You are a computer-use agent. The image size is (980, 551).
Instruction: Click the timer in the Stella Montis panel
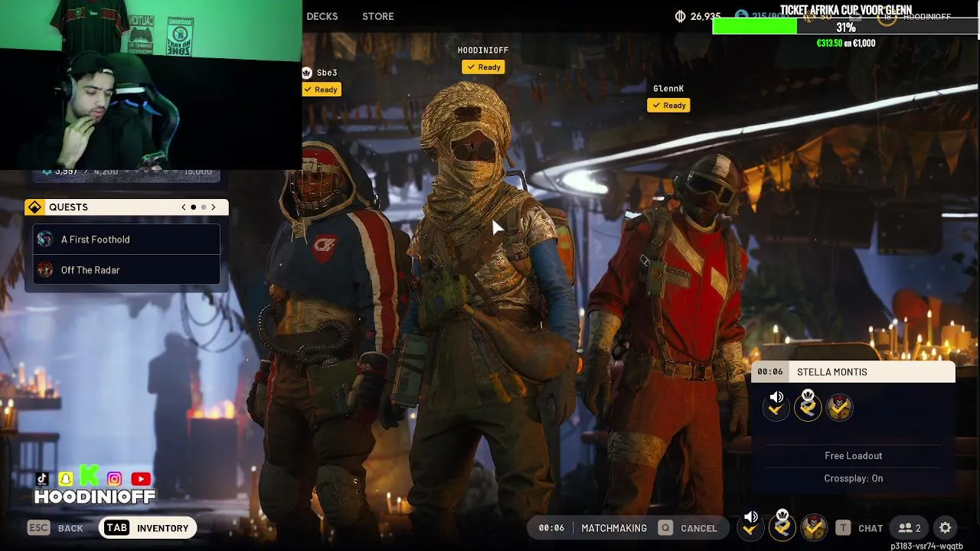[x=770, y=372]
